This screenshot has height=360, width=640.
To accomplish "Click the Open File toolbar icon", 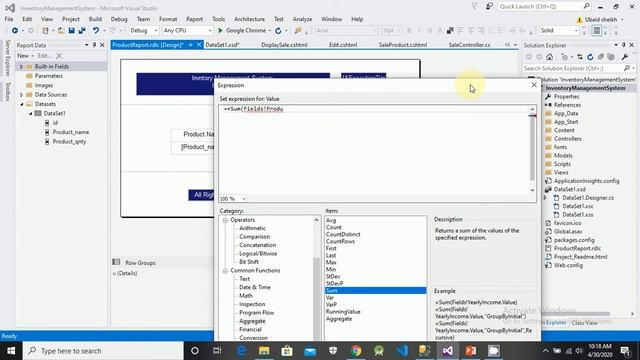I will pyautogui.click(x=60, y=31).
